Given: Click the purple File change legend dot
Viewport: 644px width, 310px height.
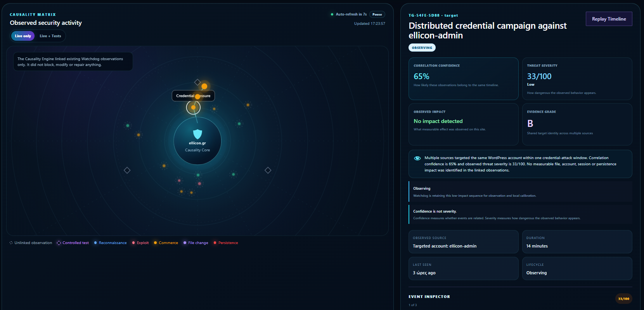Looking at the screenshot, I should tap(185, 243).
